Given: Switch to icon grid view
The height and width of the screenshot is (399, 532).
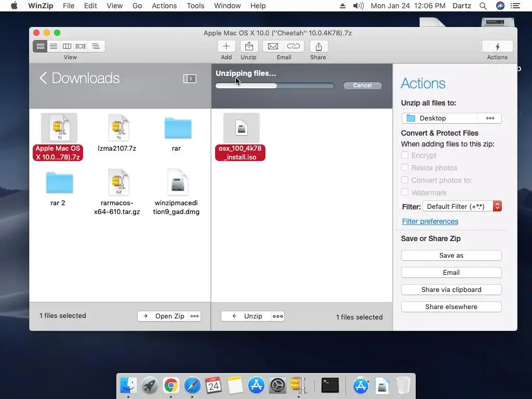Looking at the screenshot, I should pyautogui.click(x=40, y=46).
